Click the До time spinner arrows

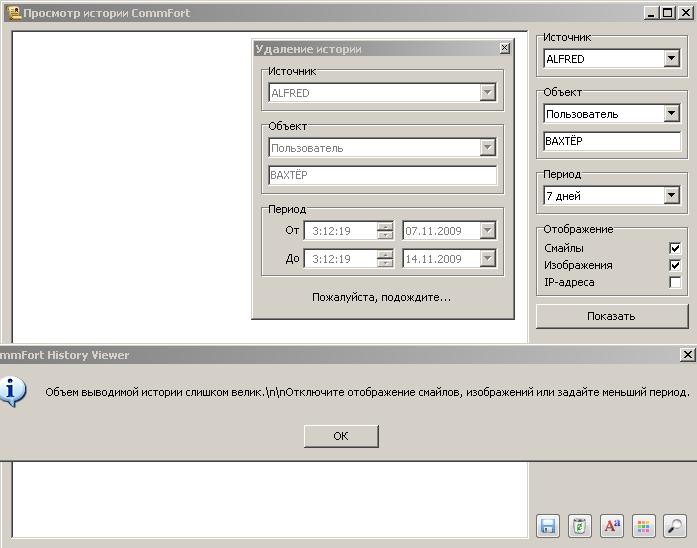point(385,259)
